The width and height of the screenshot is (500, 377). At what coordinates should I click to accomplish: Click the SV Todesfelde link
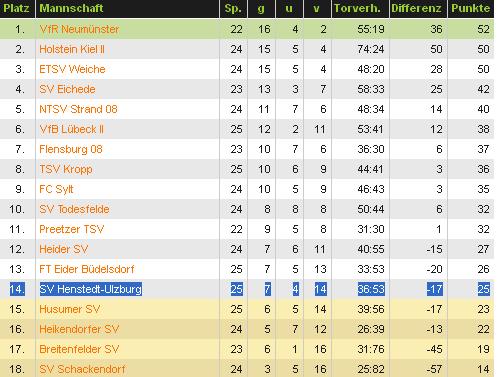click(74, 209)
